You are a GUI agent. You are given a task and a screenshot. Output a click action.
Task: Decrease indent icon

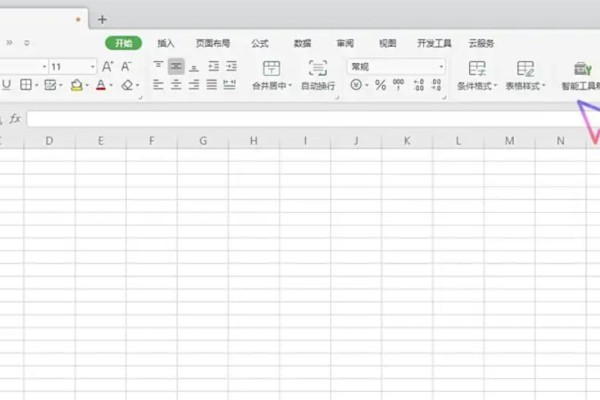(214, 67)
